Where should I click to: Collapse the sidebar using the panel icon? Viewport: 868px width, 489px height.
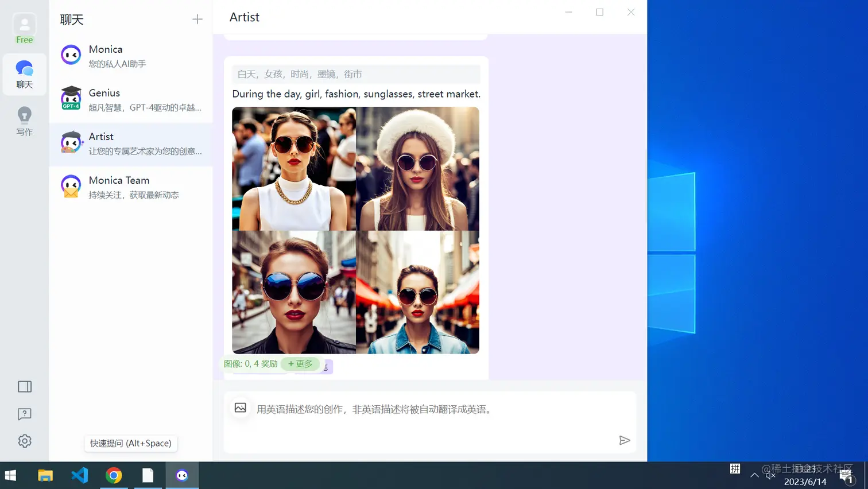point(24,386)
